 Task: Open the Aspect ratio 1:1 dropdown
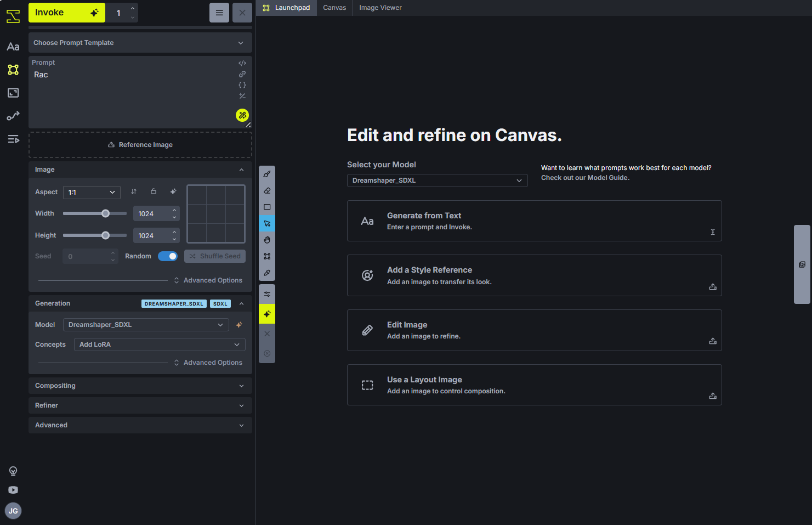tap(92, 193)
